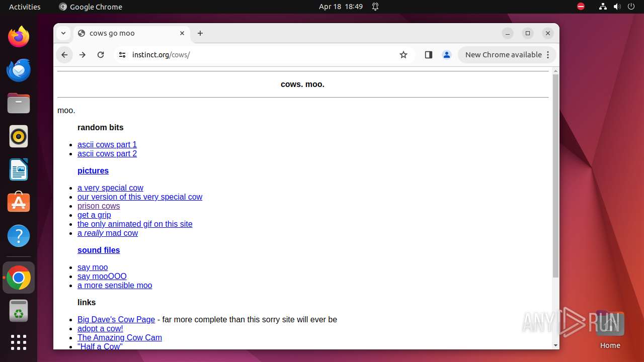This screenshot has height=362, width=644.
Task: Play the say moo link
Action: pos(93,267)
